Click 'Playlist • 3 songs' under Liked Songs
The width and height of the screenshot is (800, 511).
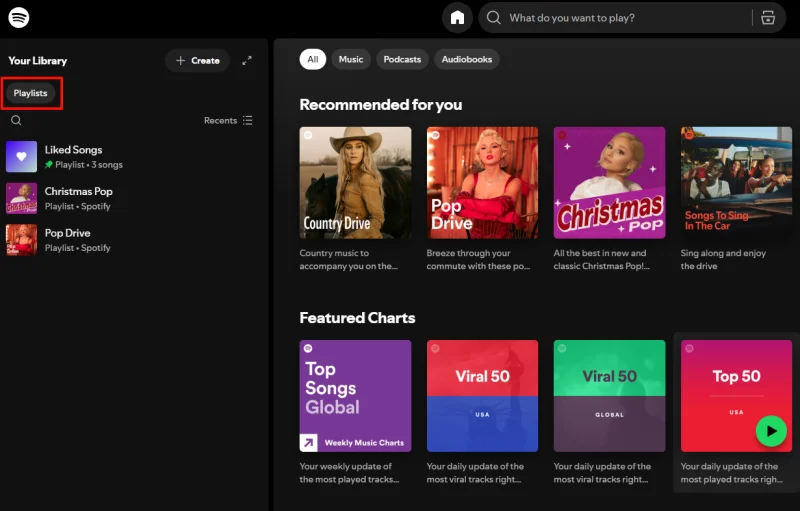[x=89, y=165]
